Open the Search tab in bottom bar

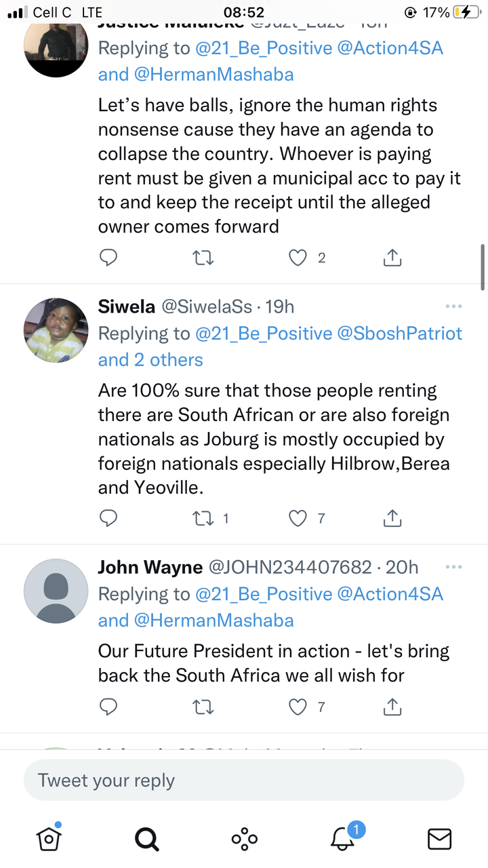(x=146, y=840)
